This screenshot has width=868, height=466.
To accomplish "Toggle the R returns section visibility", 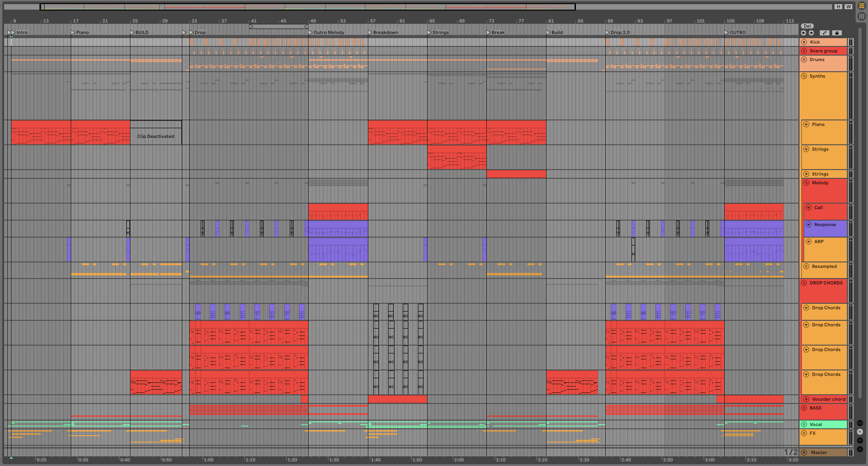I will [860, 432].
